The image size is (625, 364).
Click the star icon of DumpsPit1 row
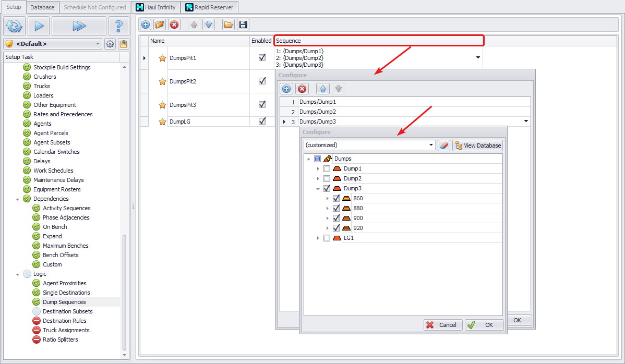(x=162, y=58)
